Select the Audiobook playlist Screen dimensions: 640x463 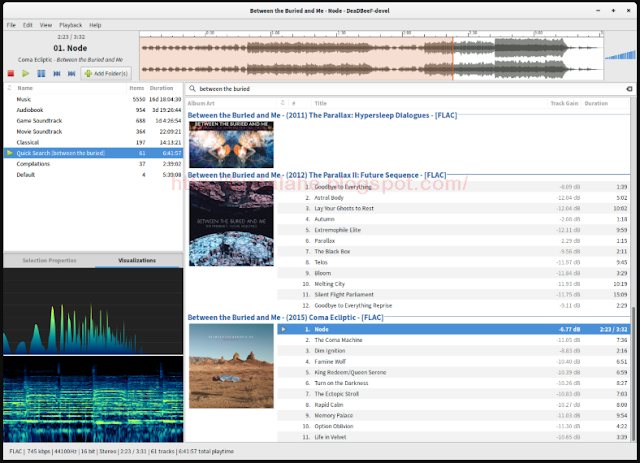tap(93, 110)
